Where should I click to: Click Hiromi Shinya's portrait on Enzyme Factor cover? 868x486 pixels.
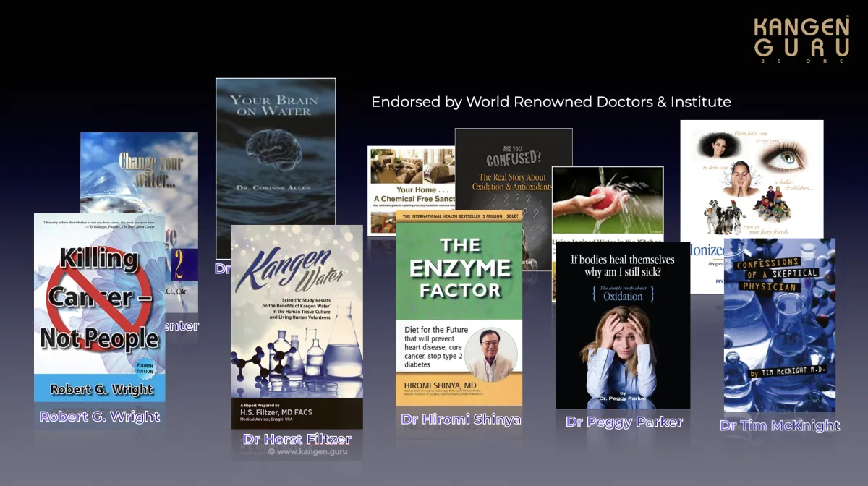pyautogui.click(x=490, y=354)
